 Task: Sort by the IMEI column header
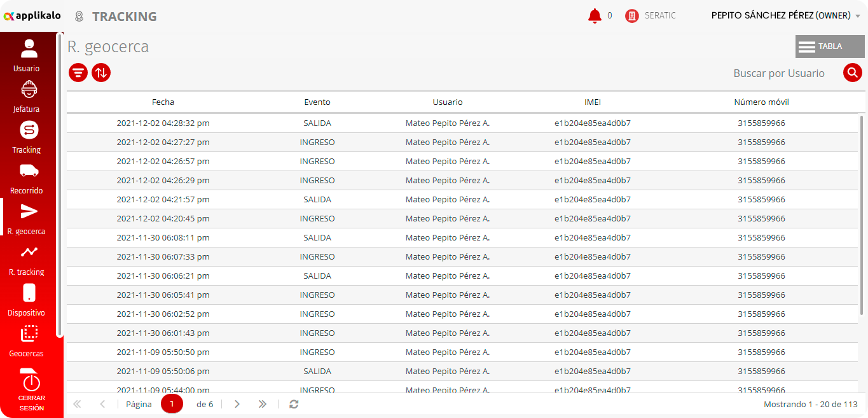593,102
